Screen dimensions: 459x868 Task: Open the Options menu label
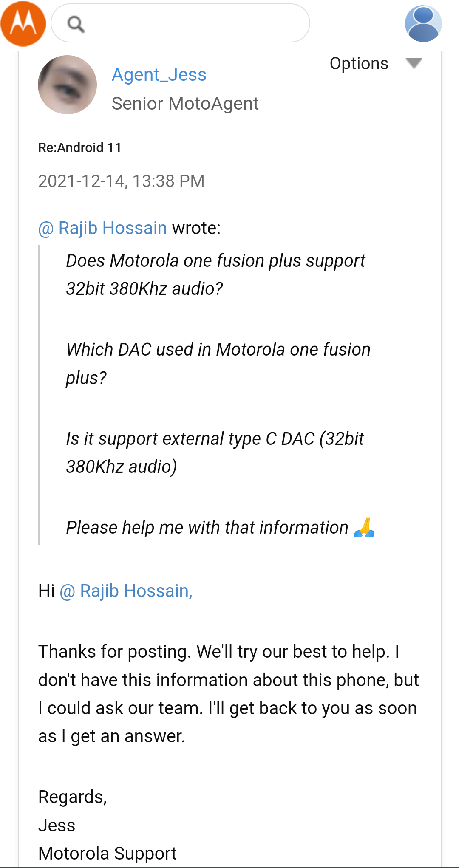359,63
